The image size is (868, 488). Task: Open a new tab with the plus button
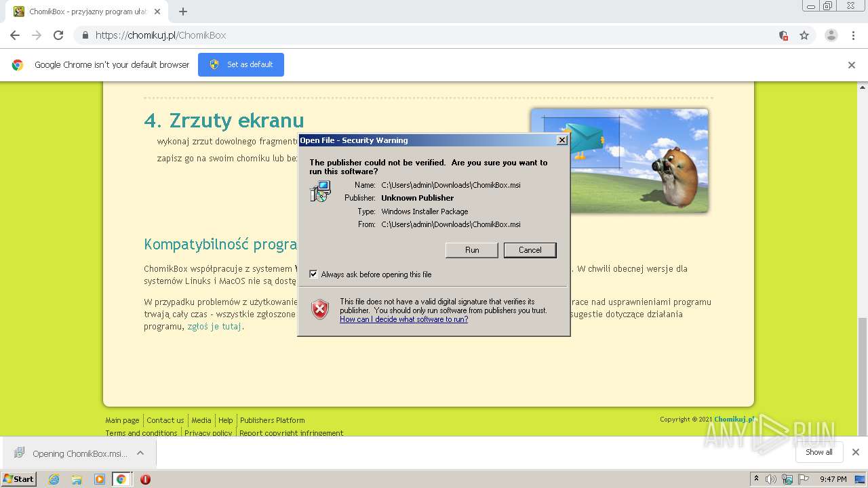click(183, 12)
